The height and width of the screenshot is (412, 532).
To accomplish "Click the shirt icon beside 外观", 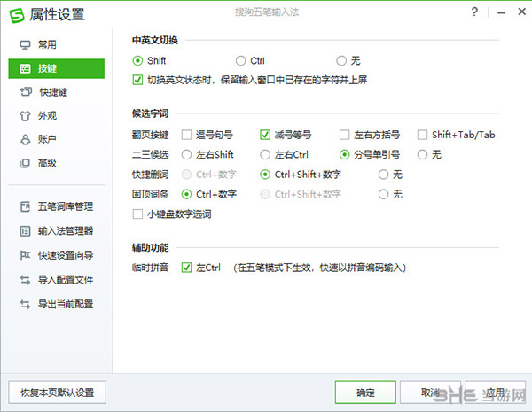I will (x=25, y=116).
